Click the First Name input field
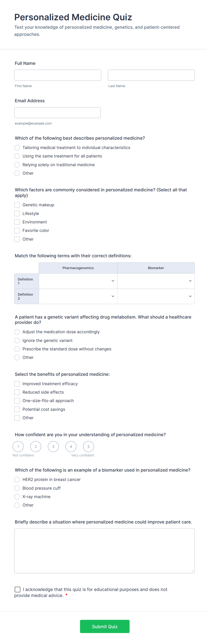Screen dimensions: 207x644 click(58, 75)
